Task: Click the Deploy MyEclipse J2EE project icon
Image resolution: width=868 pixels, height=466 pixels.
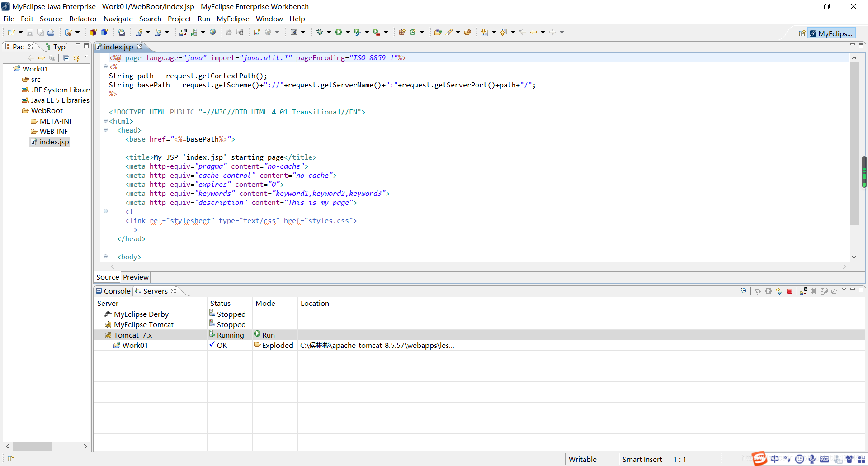Action: click(183, 32)
